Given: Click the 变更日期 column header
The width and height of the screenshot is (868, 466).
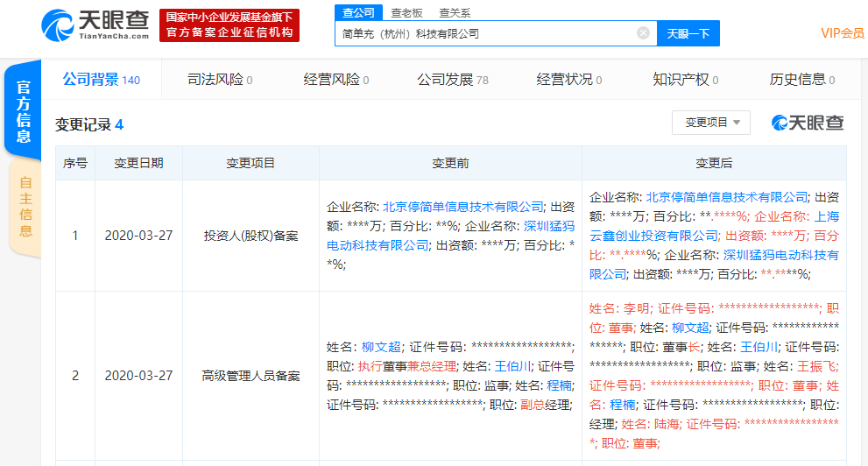Looking at the screenshot, I should (x=139, y=163).
